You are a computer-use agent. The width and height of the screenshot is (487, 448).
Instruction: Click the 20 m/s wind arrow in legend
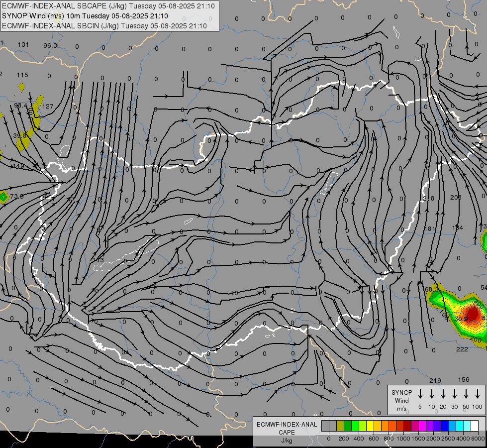click(x=443, y=393)
